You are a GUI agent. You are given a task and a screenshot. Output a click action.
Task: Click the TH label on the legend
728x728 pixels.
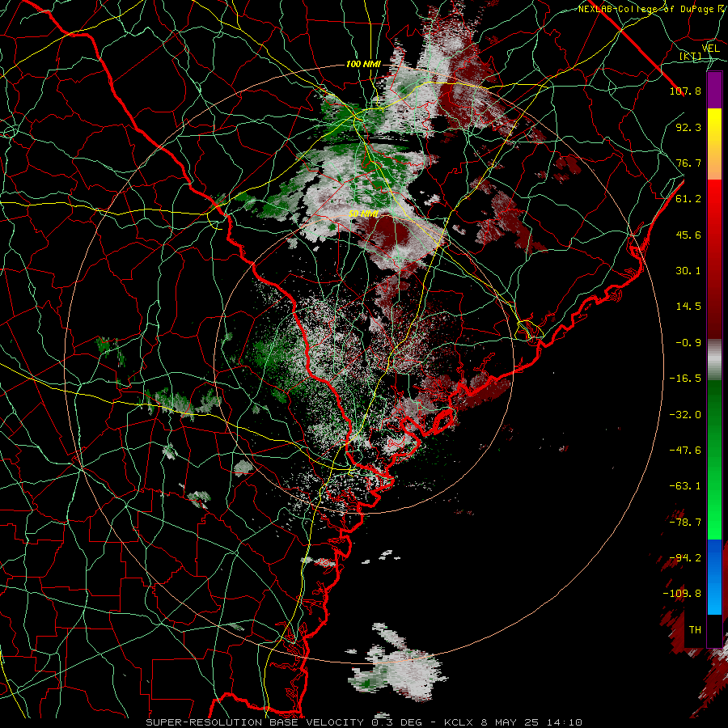point(695,630)
